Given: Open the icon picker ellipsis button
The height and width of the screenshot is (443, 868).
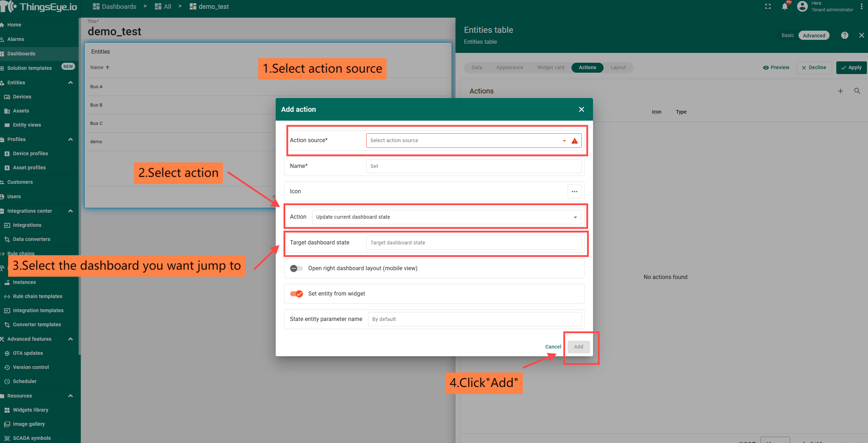Looking at the screenshot, I should point(574,192).
